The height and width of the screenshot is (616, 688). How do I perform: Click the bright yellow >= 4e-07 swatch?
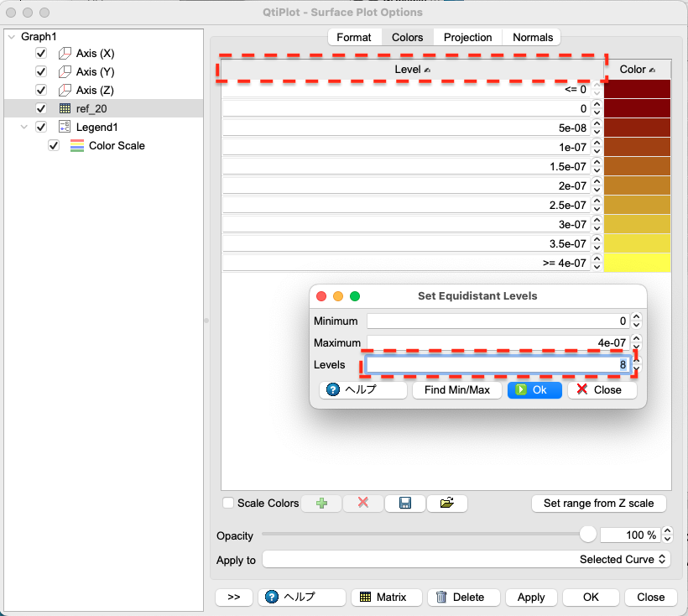click(637, 263)
